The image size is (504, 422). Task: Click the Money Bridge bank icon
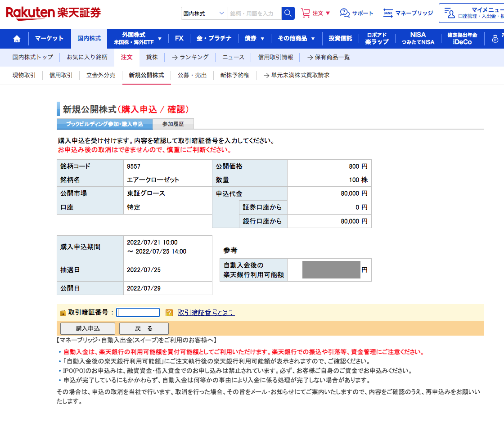coord(388,13)
